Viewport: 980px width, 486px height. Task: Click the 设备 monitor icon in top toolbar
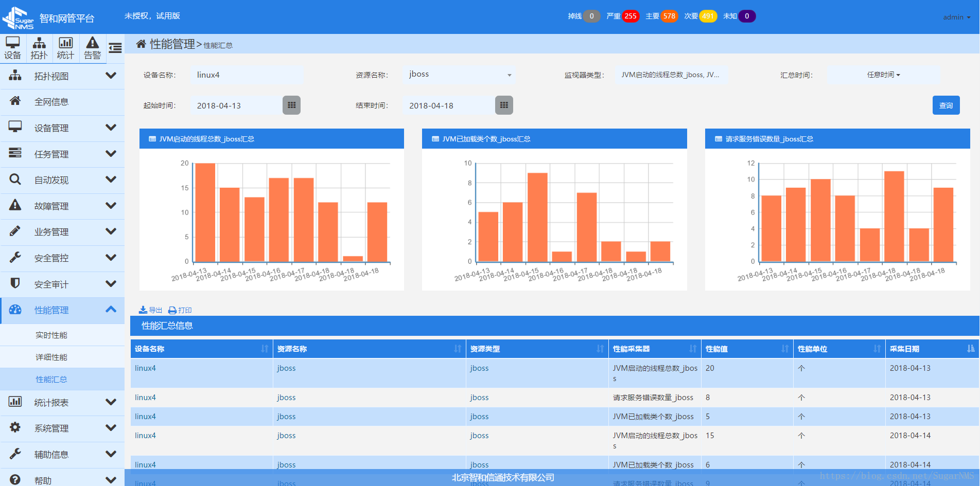[13, 48]
